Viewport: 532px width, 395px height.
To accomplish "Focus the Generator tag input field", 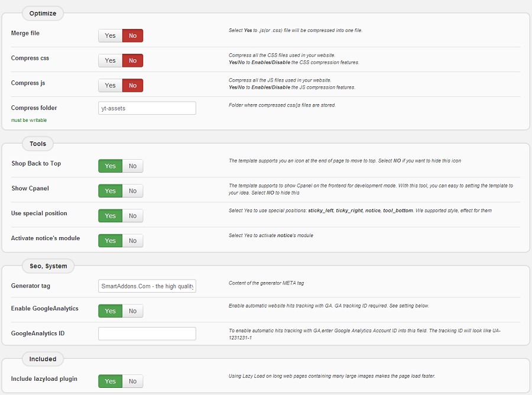I will (x=147, y=286).
